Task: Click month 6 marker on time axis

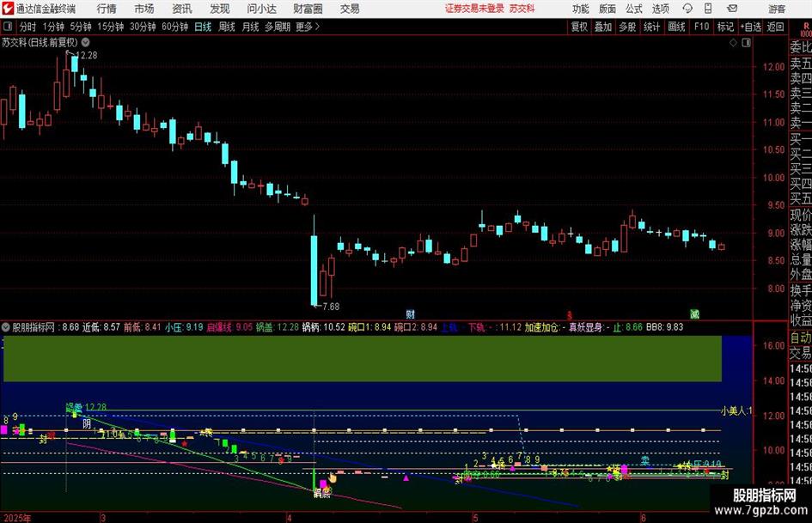Action: coord(644,518)
